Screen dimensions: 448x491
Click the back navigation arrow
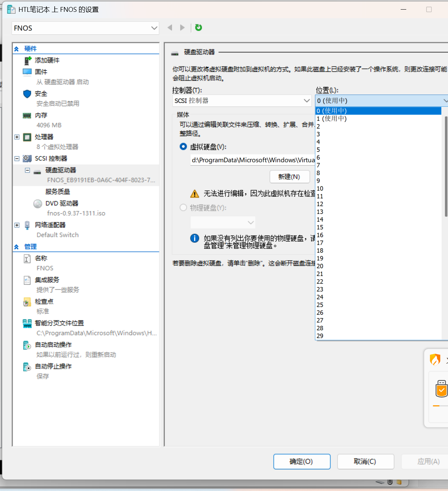point(170,28)
